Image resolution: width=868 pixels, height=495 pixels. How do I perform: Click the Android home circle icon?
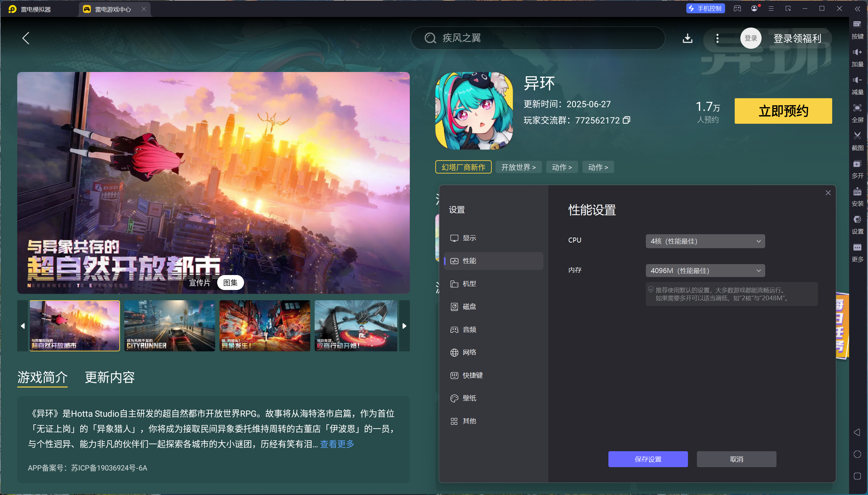[857, 454]
